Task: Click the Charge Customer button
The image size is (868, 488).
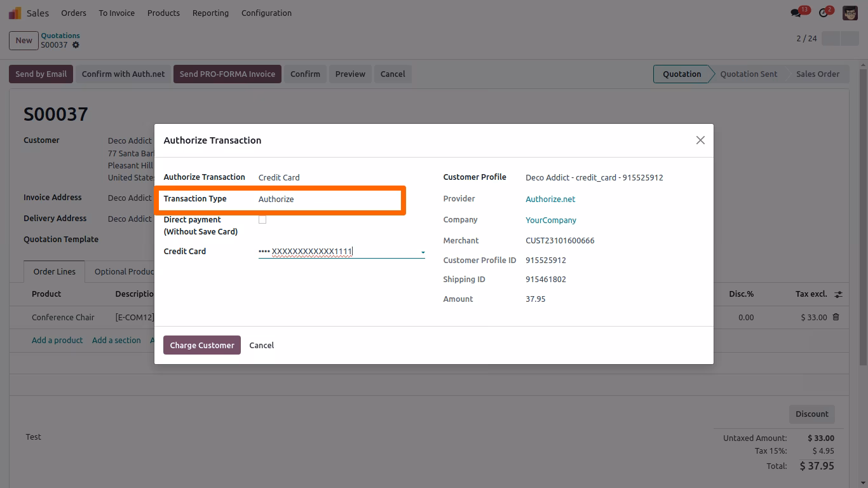Action: pyautogui.click(x=202, y=345)
